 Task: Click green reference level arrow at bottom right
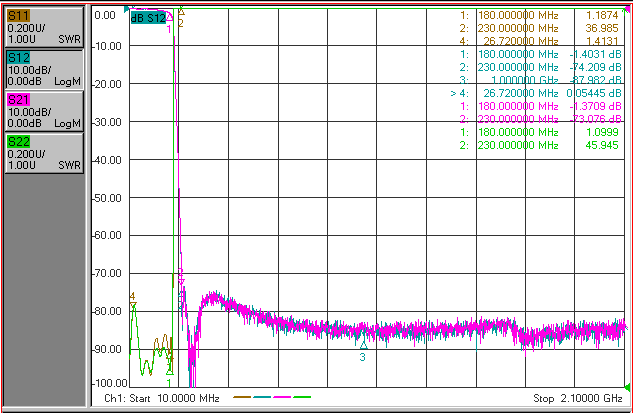coord(627,387)
